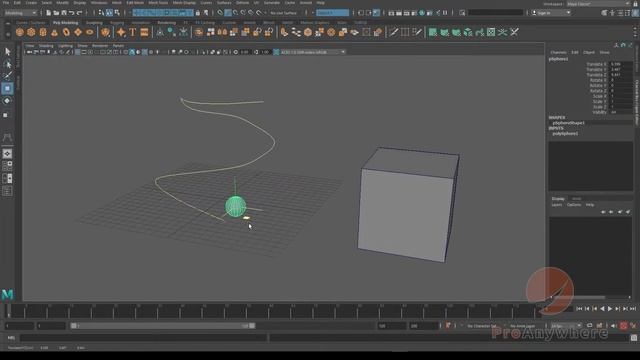
Task: Play the animation forwards
Action: pos(610,309)
